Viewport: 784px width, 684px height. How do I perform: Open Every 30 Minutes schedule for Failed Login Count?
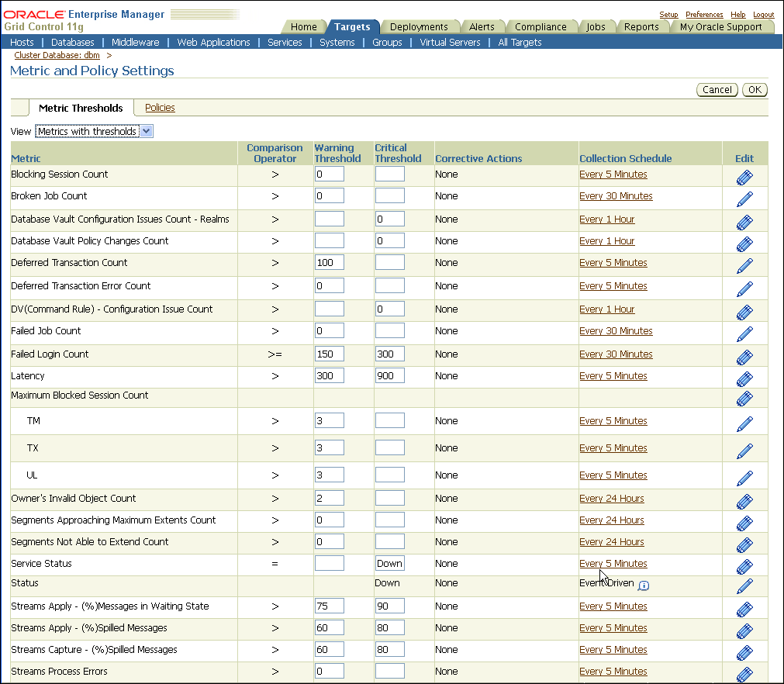pos(616,354)
